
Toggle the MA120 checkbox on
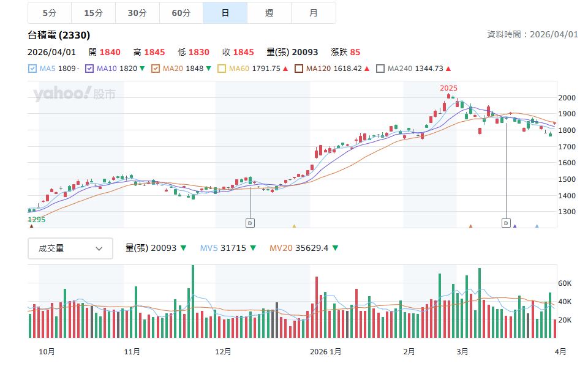click(300, 69)
